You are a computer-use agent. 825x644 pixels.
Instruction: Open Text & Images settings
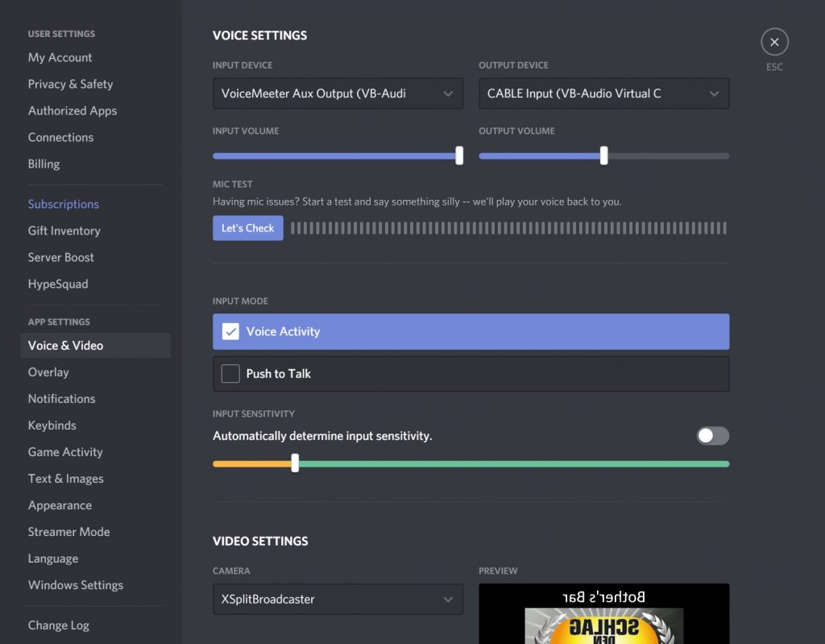coord(66,479)
